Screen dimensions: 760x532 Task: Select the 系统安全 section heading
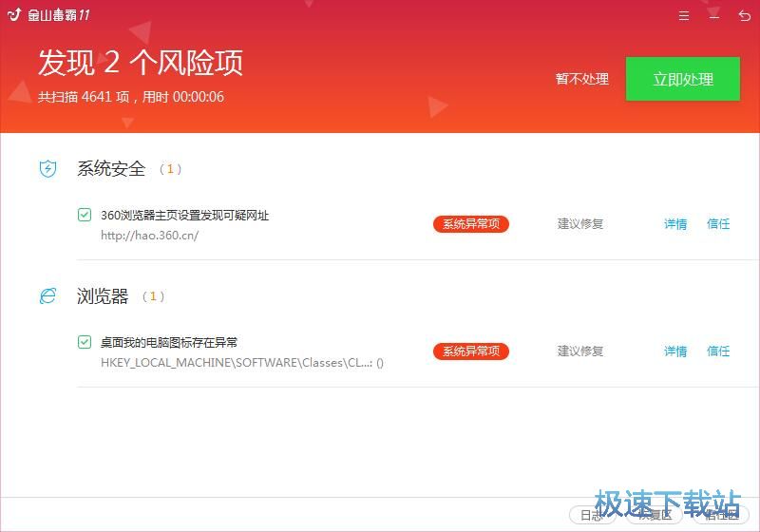[111, 168]
